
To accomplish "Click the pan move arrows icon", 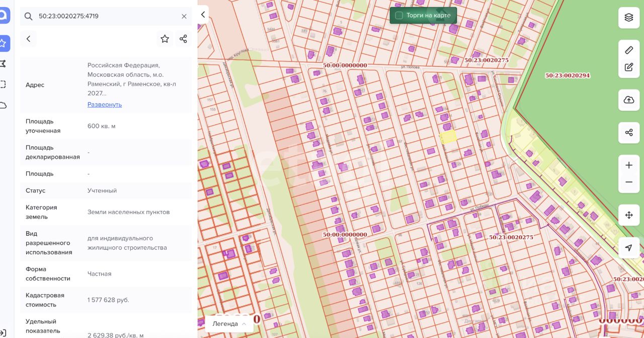I will pyautogui.click(x=628, y=215).
